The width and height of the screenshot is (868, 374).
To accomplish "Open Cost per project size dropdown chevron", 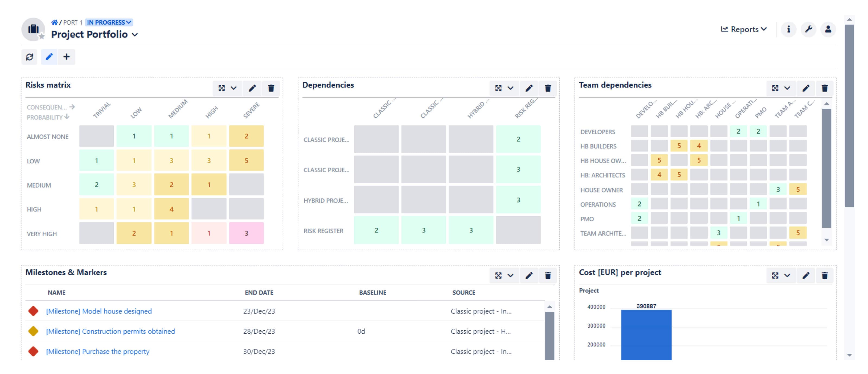I will coord(787,276).
